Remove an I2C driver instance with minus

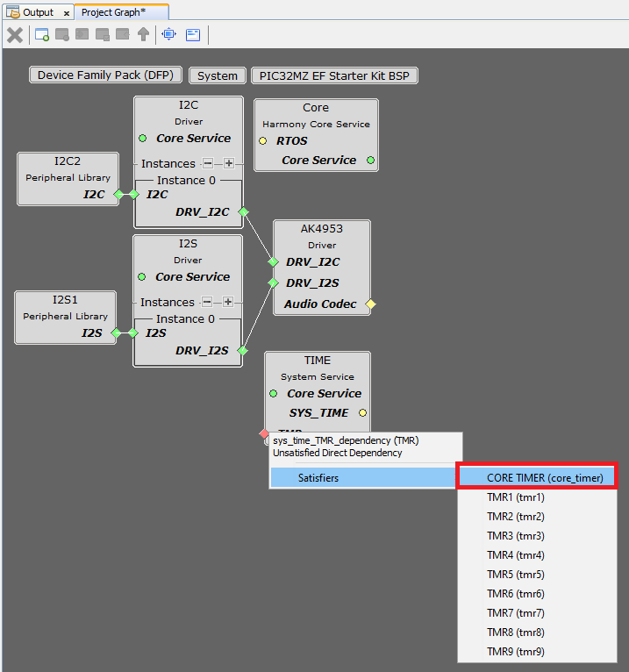[208, 163]
